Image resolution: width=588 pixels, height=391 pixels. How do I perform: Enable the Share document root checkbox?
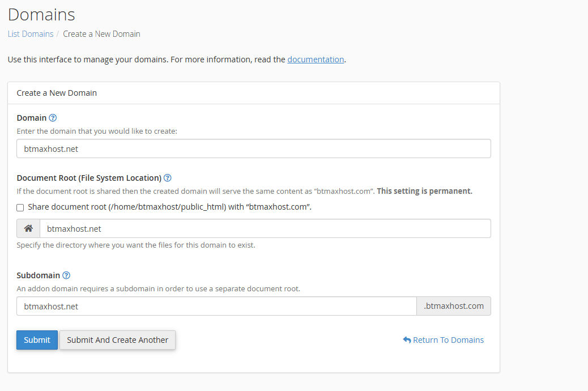20,207
